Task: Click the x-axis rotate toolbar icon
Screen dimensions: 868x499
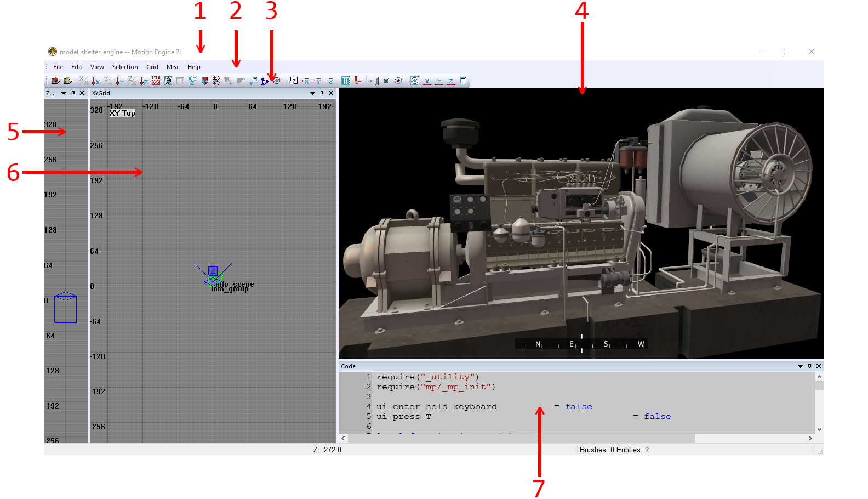Action: tap(95, 81)
